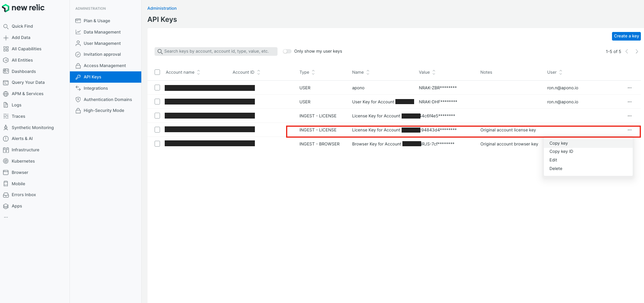Open Errors Inbox in sidebar
This screenshot has height=303, width=644.
(23, 195)
